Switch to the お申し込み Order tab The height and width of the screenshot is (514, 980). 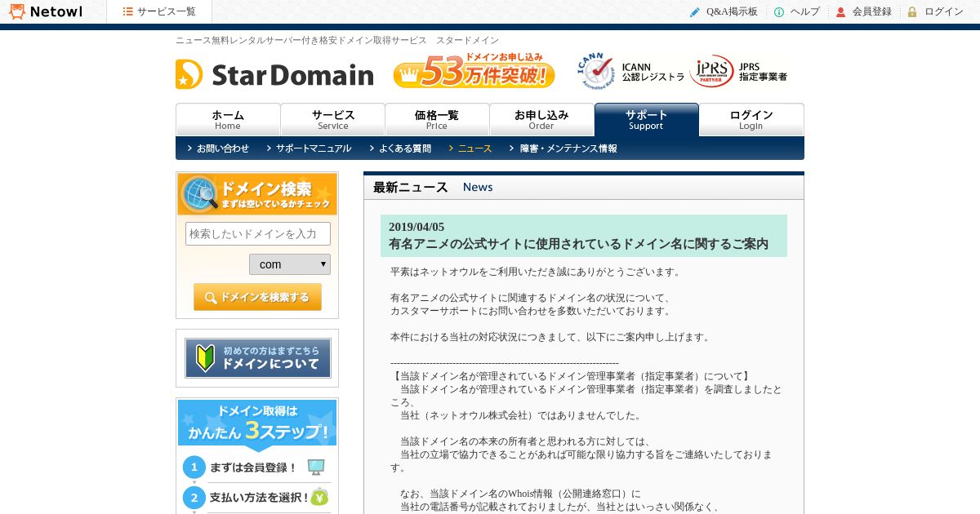[x=541, y=119]
